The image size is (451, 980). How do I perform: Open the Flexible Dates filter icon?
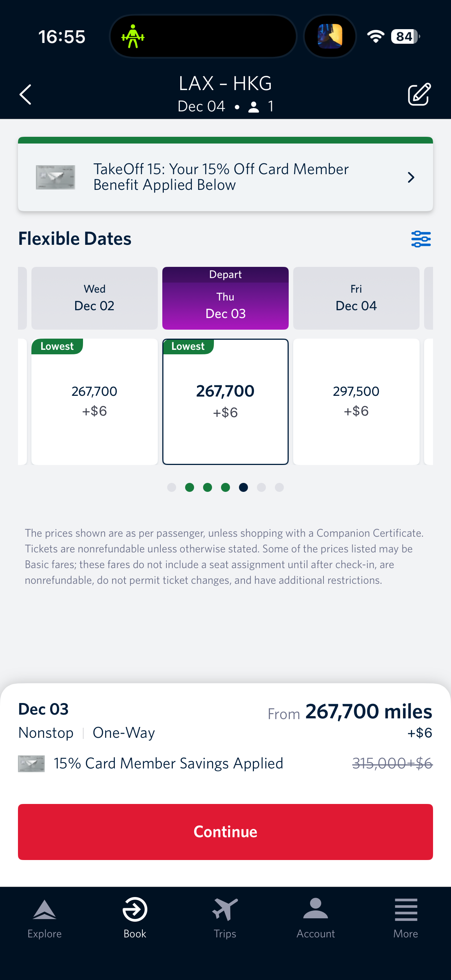pyautogui.click(x=421, y=239)
